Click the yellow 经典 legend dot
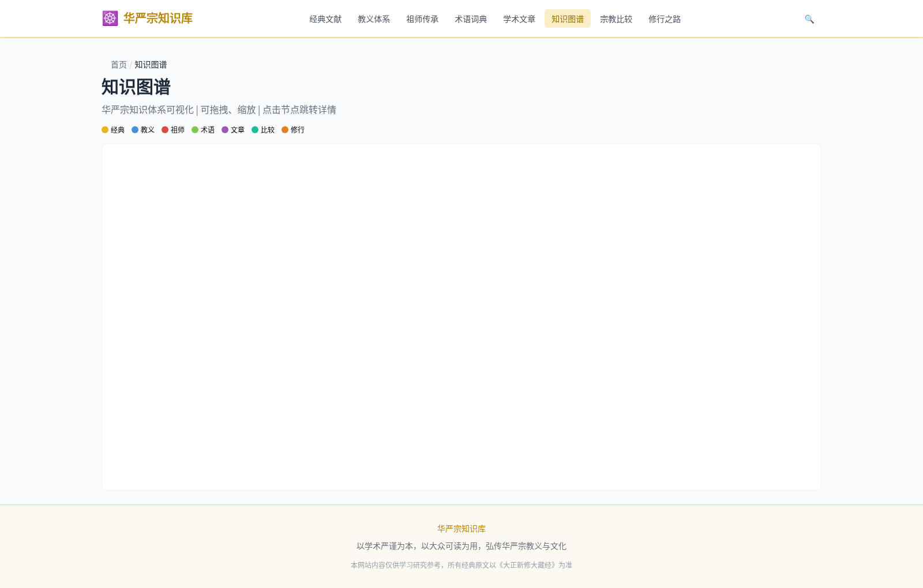 [105, 130]
